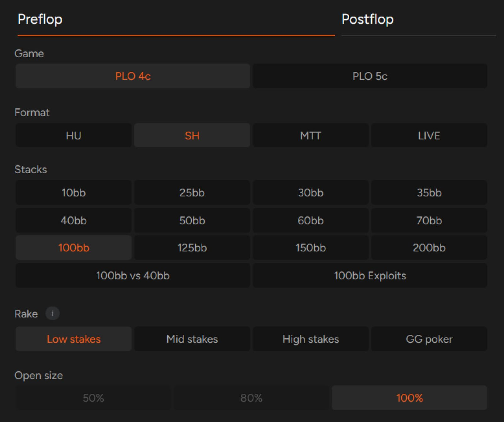This screenshot has width=504, height=422.
Task: Select PLO 5c game
Action: [370, 76]
